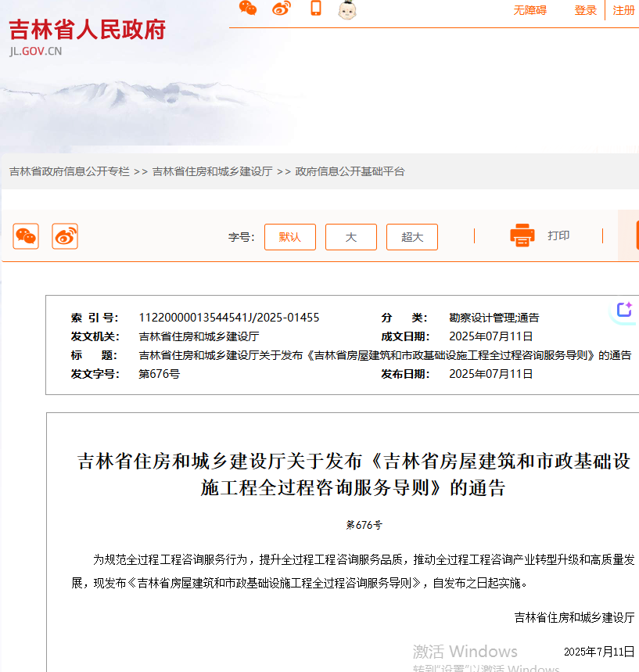
Task: Select the 大 large font size
Action: 350,236
